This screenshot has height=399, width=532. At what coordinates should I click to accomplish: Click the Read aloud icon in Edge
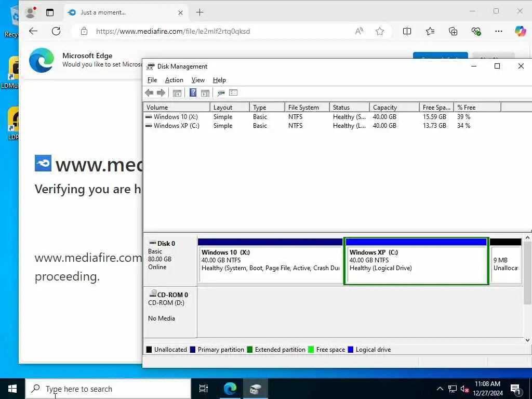359,31
